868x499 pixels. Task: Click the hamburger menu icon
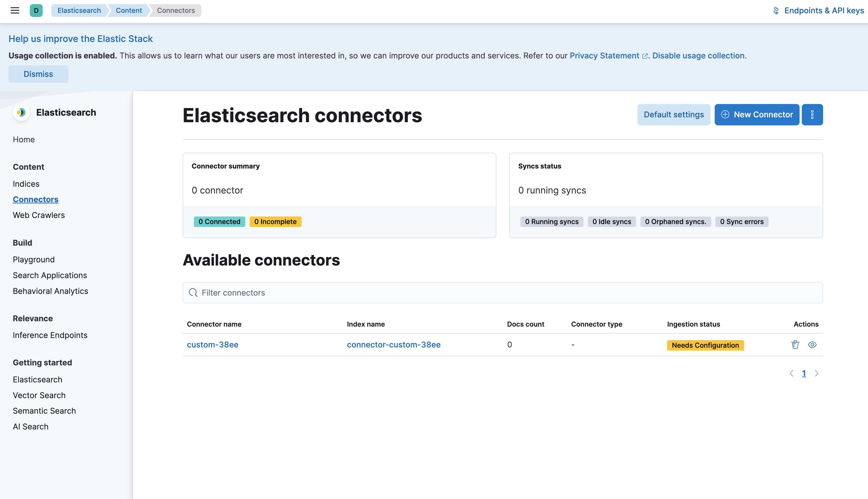coord(15,10)
